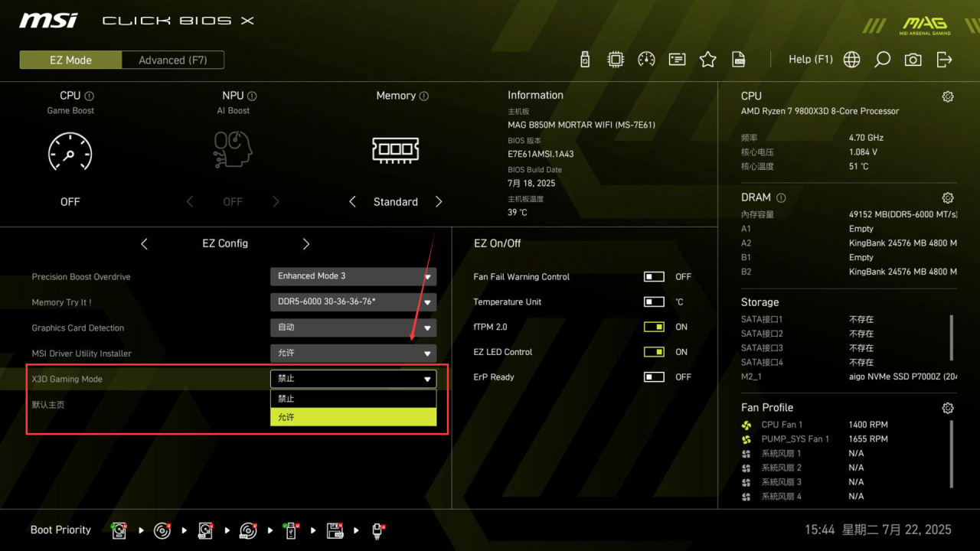Open Help (F1)
Image resolution: width=980 pixels, height=551 pixels.
[x=811, y=60]
